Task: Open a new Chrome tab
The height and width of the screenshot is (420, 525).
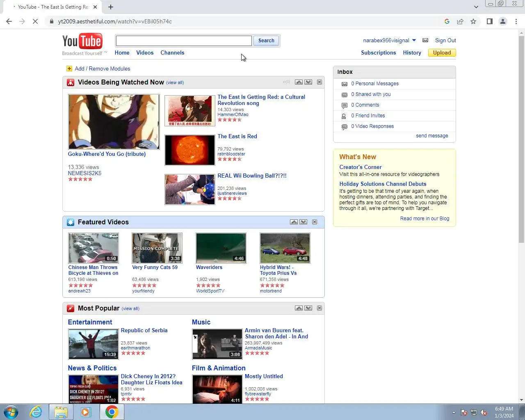Action: coord(111,7)
